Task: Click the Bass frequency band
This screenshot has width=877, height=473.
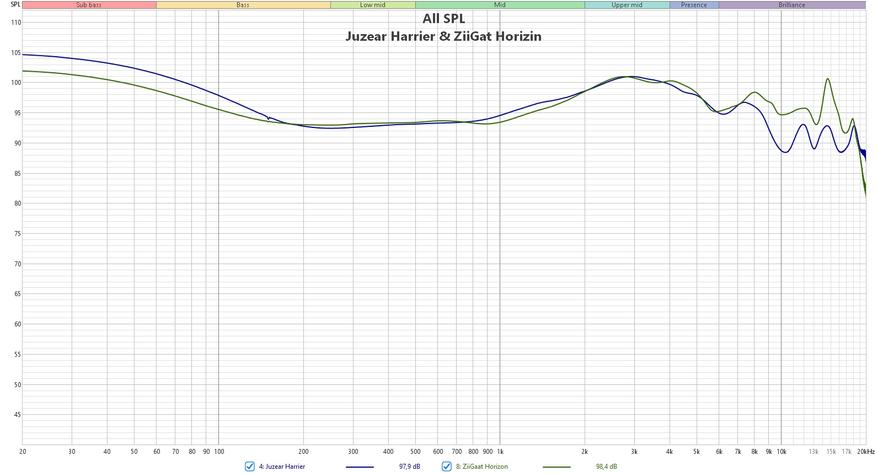Action: click(x=243, y=5)
